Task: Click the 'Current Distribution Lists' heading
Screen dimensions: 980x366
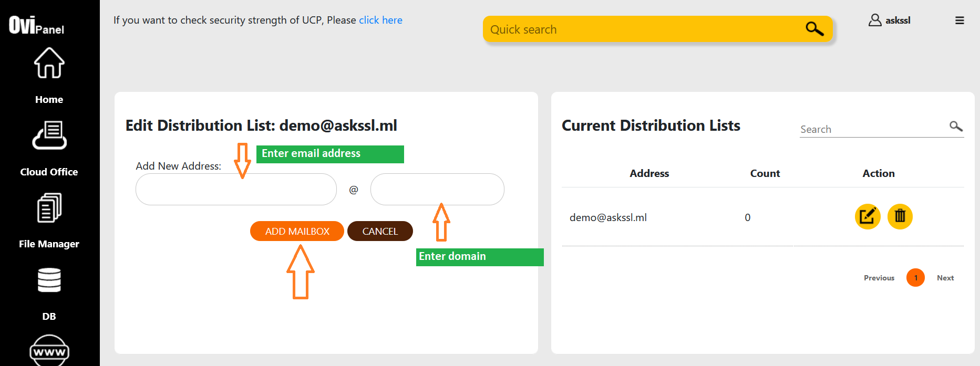Action: (x=651, y=126)
